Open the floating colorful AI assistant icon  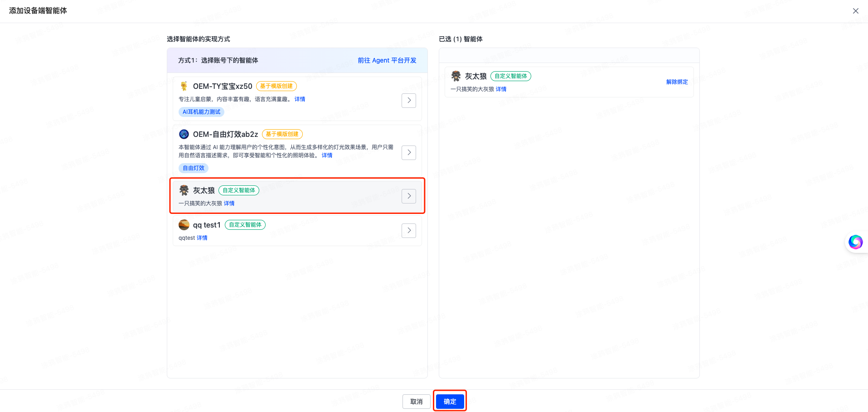pyautogui.click(x=855, y=242)
